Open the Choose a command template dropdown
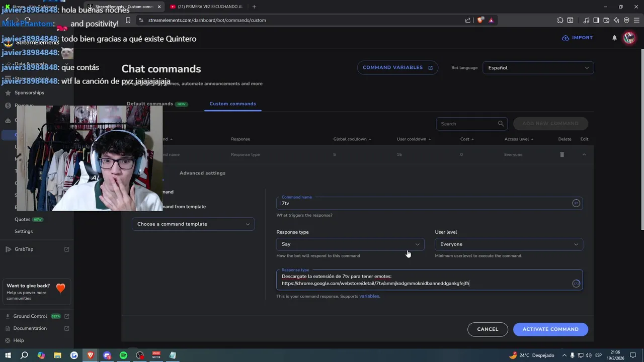The image size is (644, 362). tap(193, 224)
